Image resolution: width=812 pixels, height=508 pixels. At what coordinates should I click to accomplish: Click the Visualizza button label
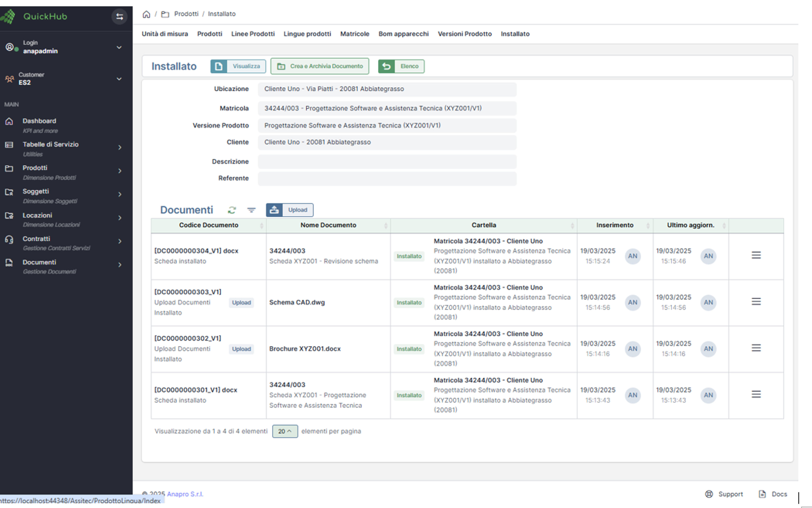246,66
